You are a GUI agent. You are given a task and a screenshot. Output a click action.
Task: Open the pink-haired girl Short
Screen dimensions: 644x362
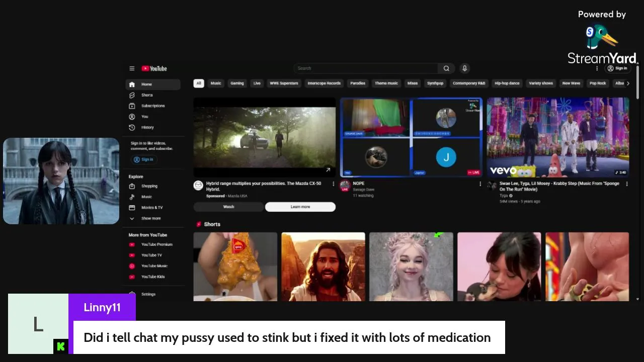point(411,267)
